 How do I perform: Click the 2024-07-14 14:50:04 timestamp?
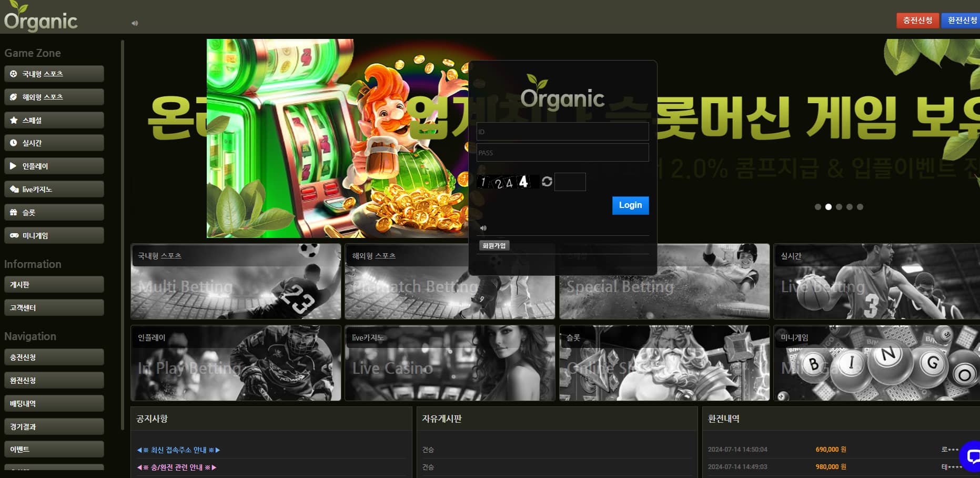tap(737, 450)
